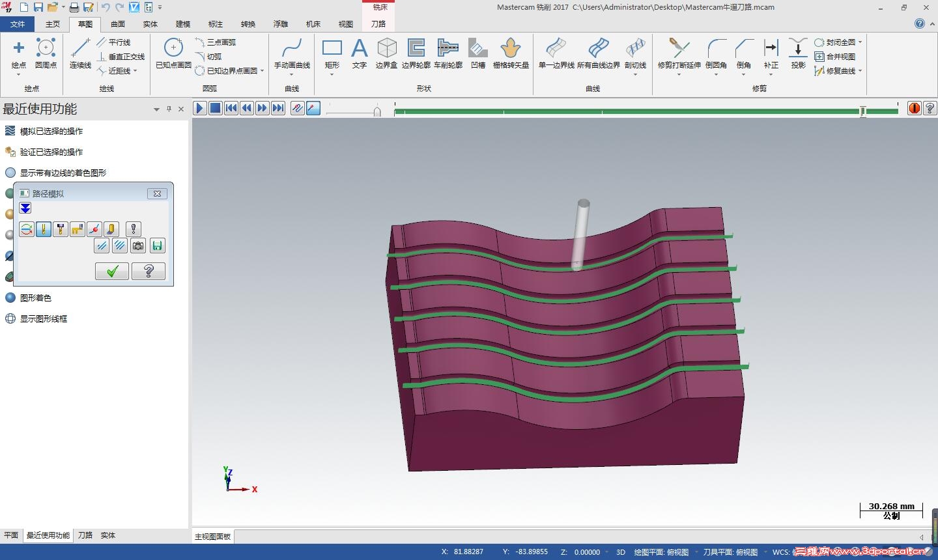Click the Save icon in quick access toolbar
The width and height of the screenshot is (938, 560).
(x=38, y=7)
